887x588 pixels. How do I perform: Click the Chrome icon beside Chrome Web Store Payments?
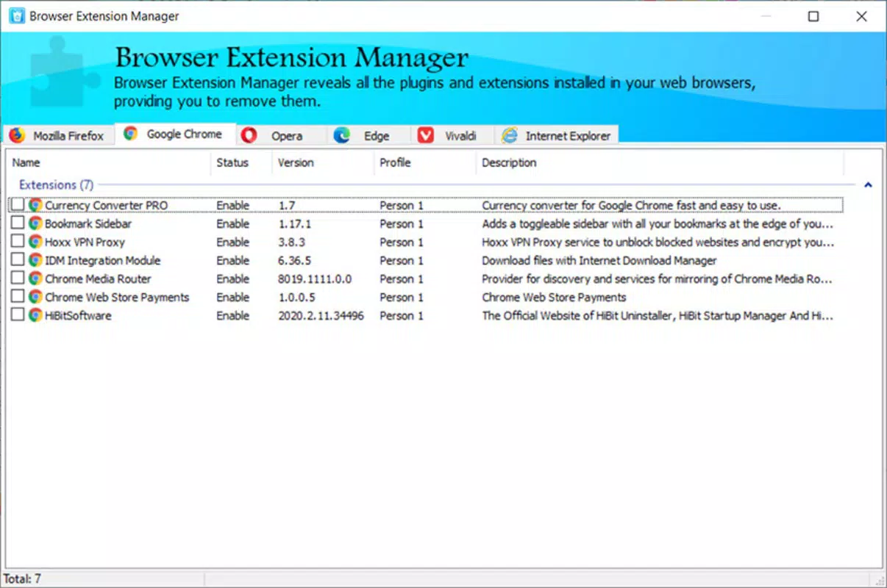click(35, 297)
